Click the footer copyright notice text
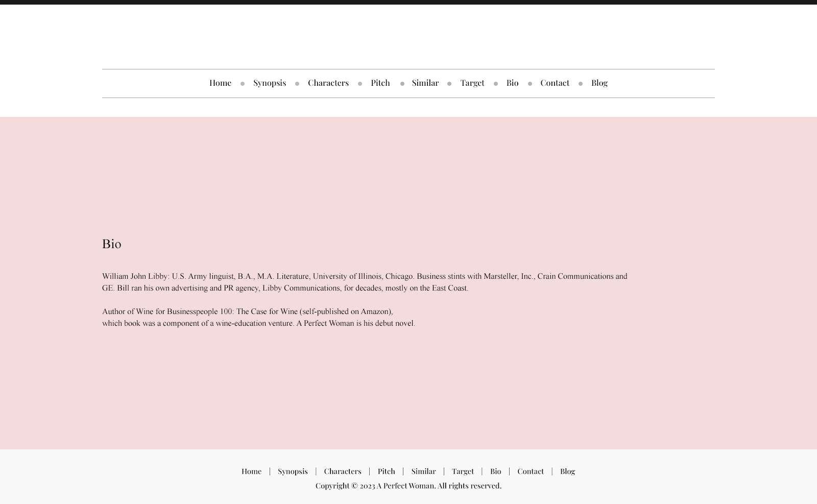Image resolution: width=817 pixels, height=504 pixels. [x=408, y=486]
